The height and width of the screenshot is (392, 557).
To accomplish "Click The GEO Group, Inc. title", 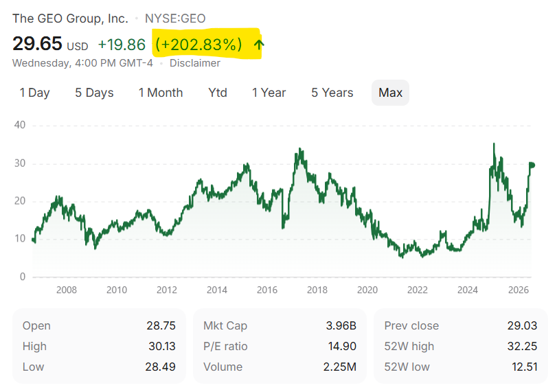I will (70, 19).
